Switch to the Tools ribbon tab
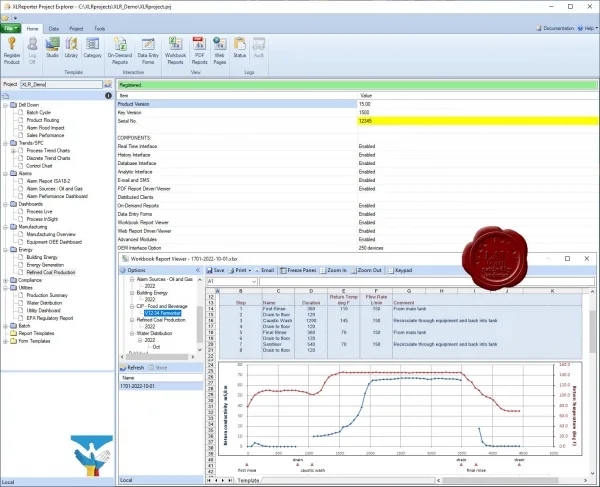 coord(99,29)
